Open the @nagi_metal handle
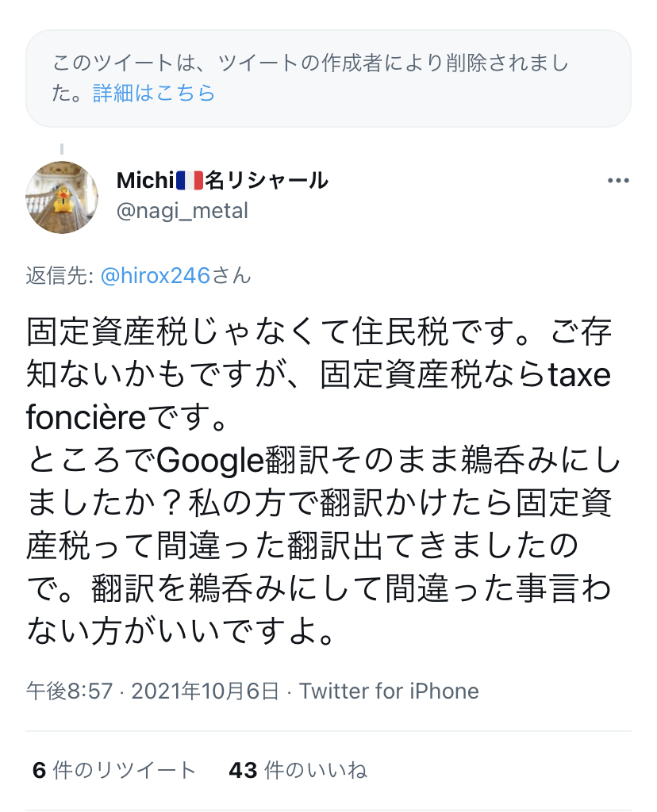 (182, 211)
